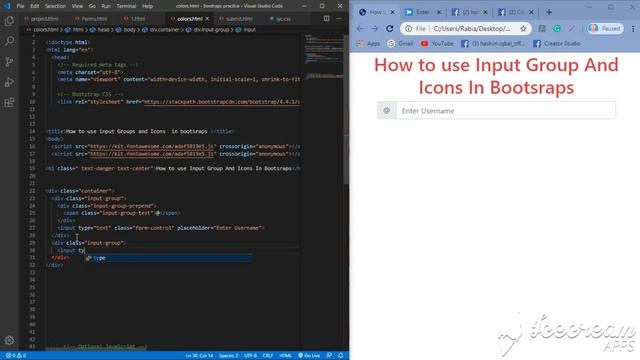This screenshot has height=360, width=640.
Task: Open the Edit menu in VS Code
Action: [x=35, y=6]
